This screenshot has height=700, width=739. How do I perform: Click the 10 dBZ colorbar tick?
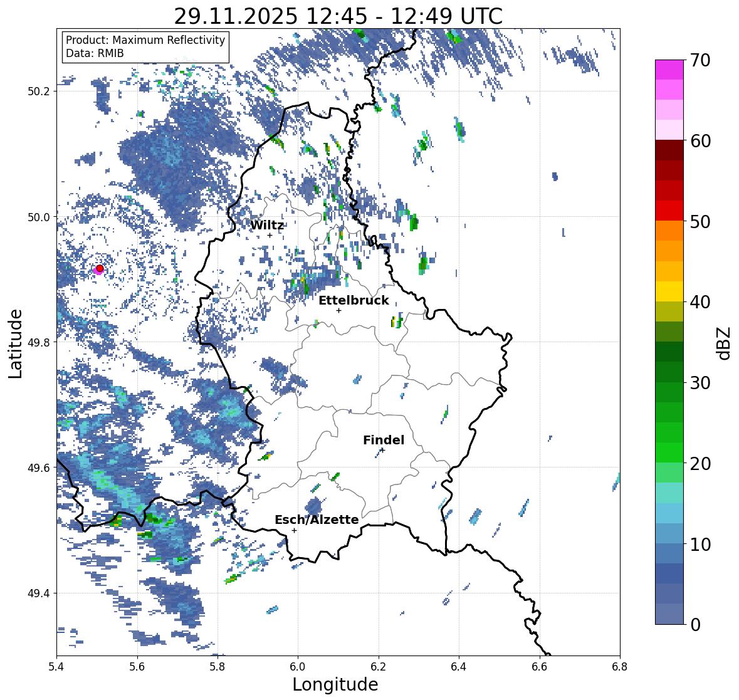(700, 544)
